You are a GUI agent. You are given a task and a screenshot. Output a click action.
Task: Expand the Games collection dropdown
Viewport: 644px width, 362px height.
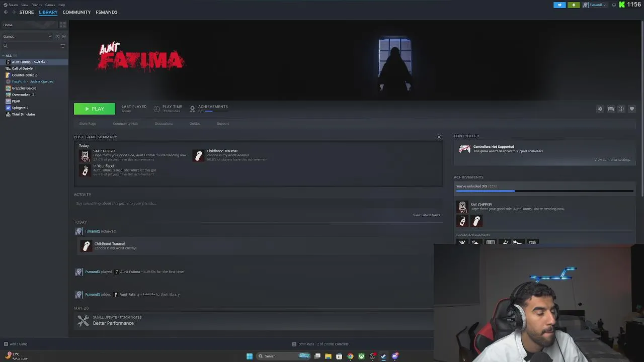tap(27, 36)
